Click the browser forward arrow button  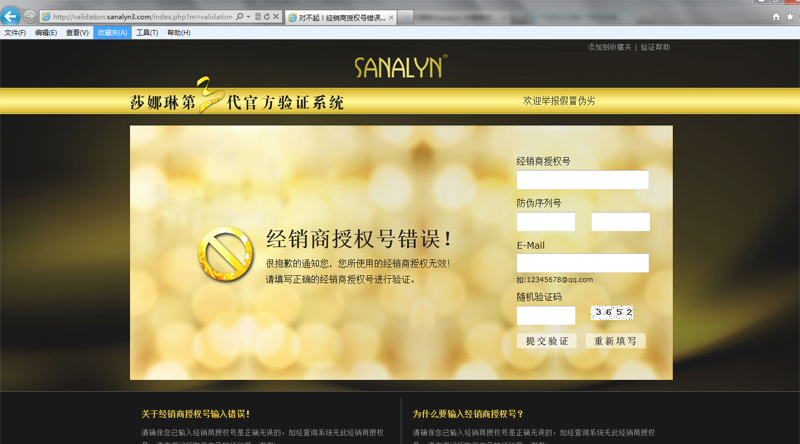(x=30, y=16)
